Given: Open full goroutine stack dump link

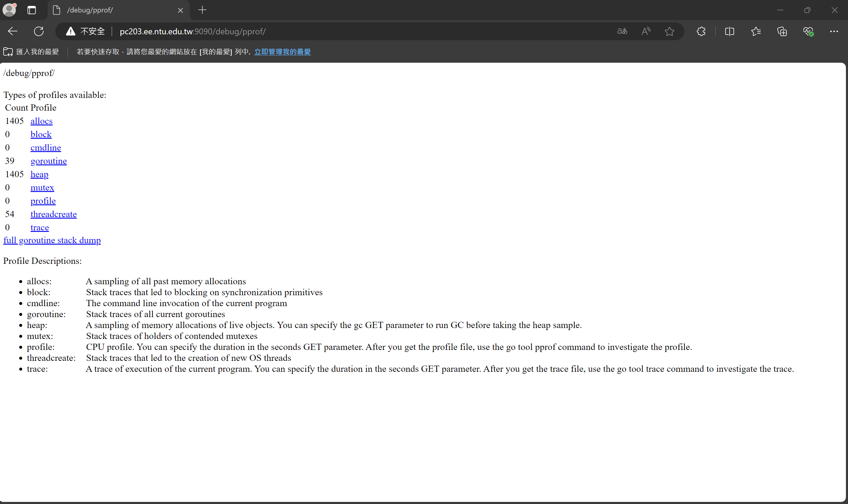Looking at the screenshot, I should (x=52, y=240).
